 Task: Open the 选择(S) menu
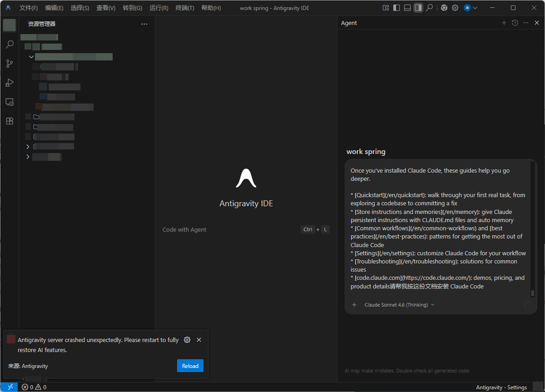pyautogui.click(x=80, y=8)
